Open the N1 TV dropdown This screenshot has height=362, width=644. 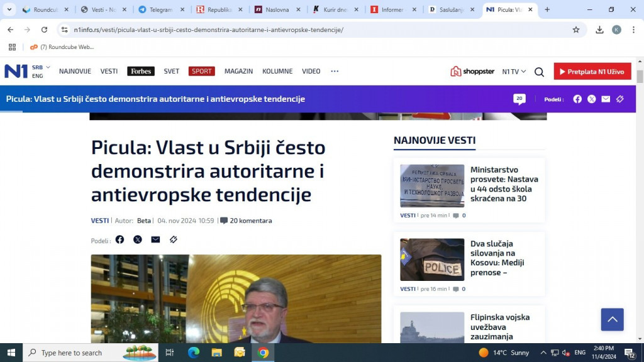pyautogui.click(x=514, y=72)
